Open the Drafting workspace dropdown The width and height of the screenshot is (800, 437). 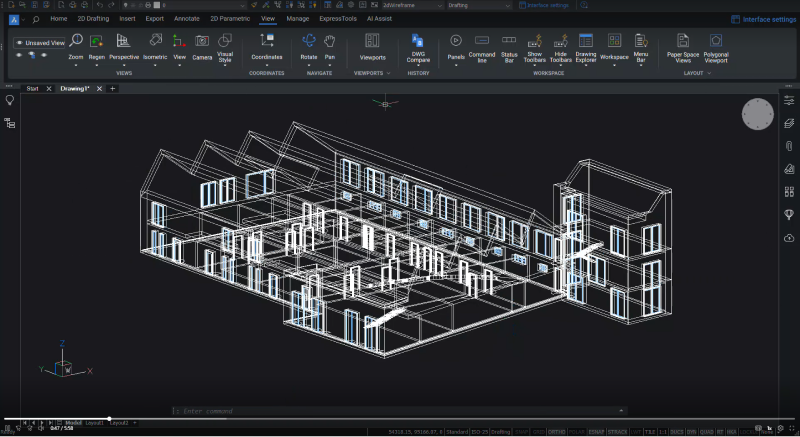479,5
